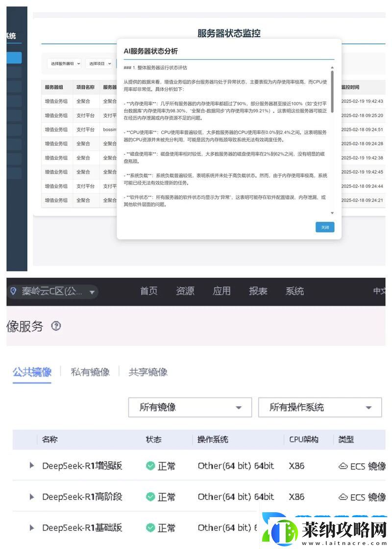Click the DeepSeek-R1高阶段 image name

[x=82, y=497]
